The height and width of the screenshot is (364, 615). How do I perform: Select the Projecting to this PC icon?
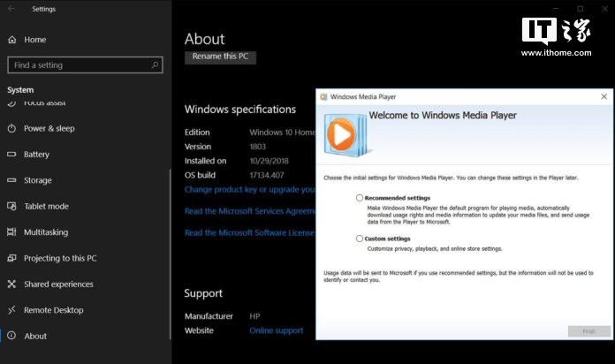pyautogui.click(x=11, y=258)
